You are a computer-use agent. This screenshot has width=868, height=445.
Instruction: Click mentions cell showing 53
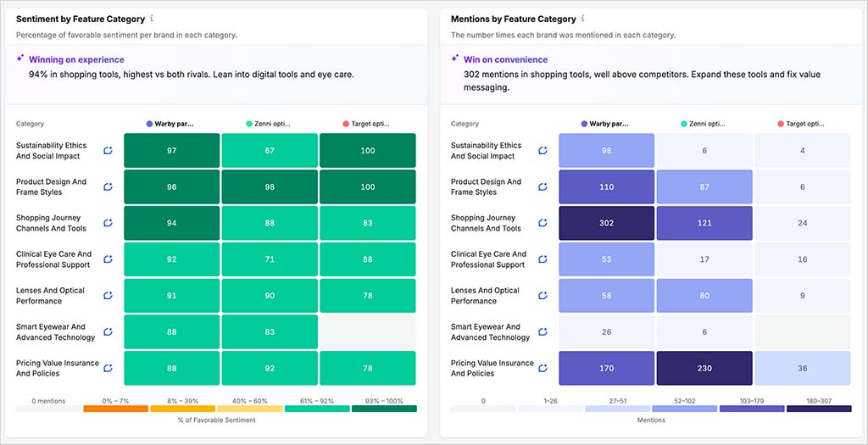tap(607, 259)
